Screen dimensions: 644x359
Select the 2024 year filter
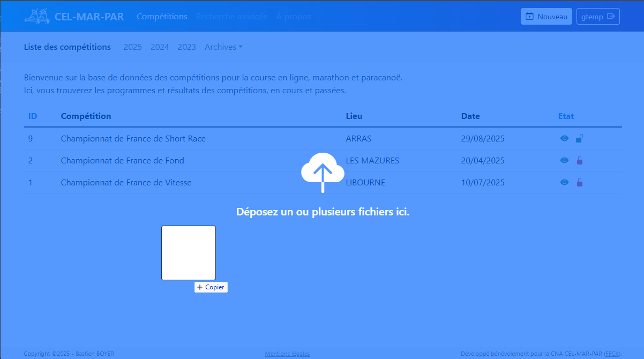click(160, 47)
